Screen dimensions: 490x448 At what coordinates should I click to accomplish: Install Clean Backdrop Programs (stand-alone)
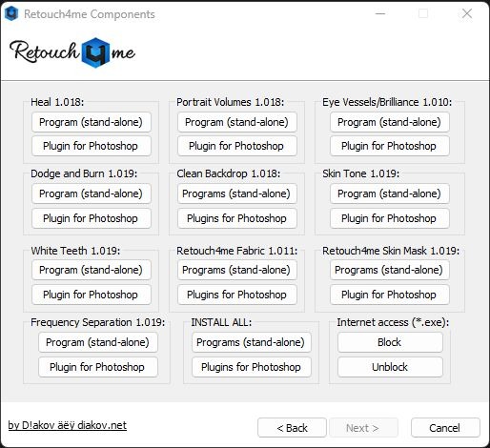[237, 193]
